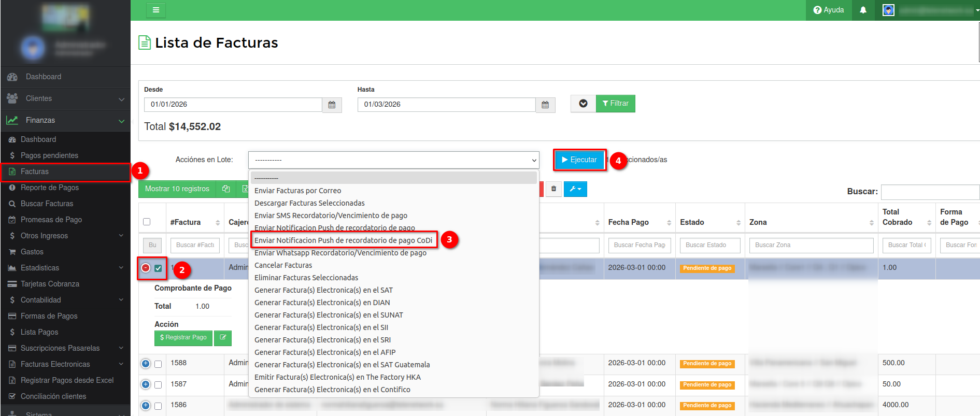
Task: Click the trash delete icon button
Action: pyautogui.click(x=553, y=189)
